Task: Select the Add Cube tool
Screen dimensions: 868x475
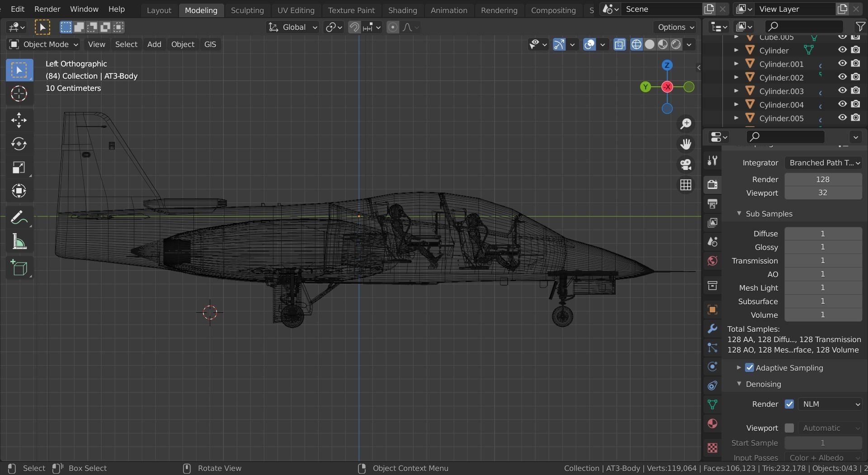Action: (19, 268)
